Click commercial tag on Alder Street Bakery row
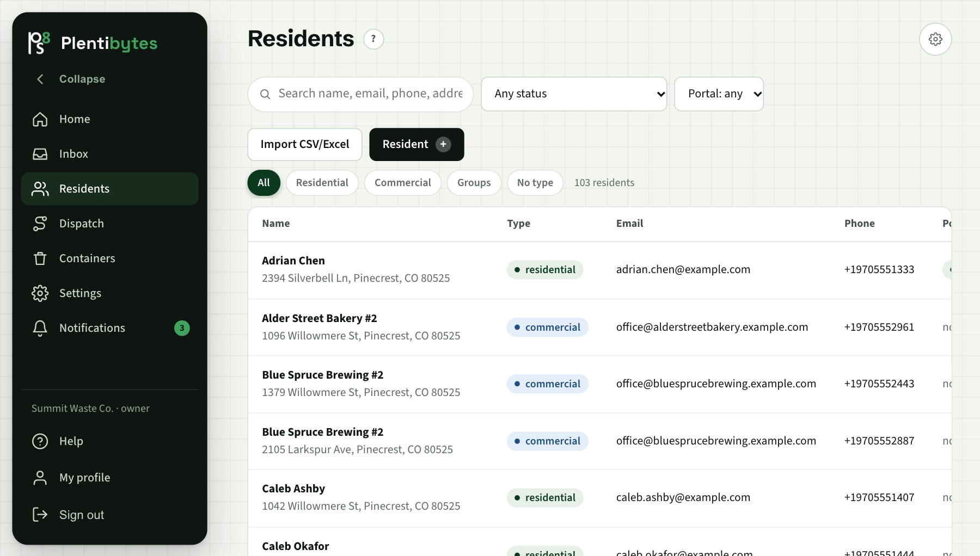The width and height of the screenshot is (980, 556). click(548, 328)
